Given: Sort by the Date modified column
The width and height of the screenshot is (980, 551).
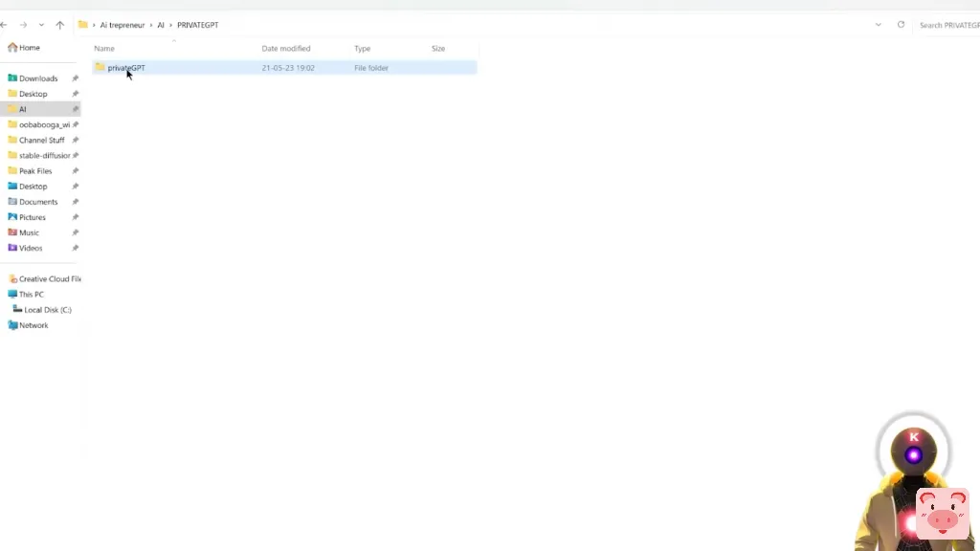Looking at the screenshot, I should coord(285,48).
